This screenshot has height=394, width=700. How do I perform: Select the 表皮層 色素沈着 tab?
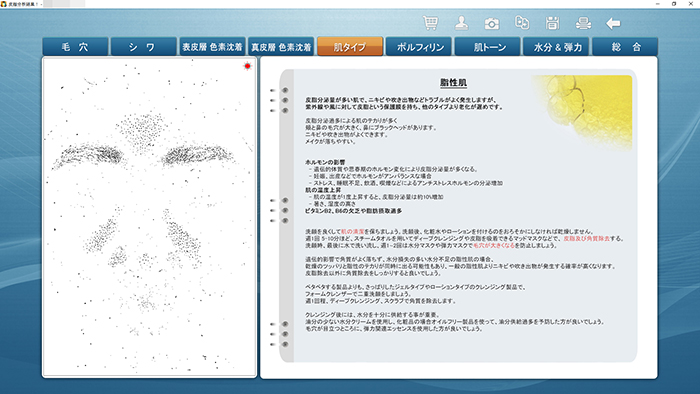pyautogui.click(x=212, y=47)
